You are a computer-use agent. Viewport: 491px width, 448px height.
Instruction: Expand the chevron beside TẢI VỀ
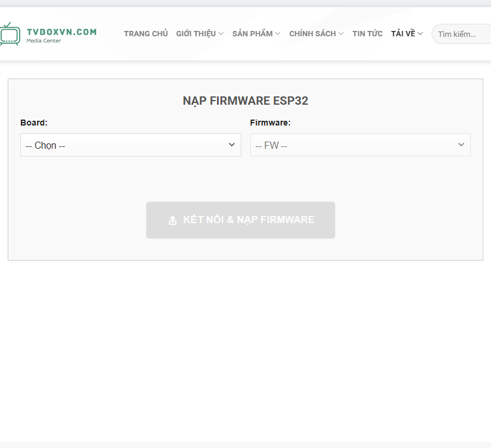(x=420, y=34)
